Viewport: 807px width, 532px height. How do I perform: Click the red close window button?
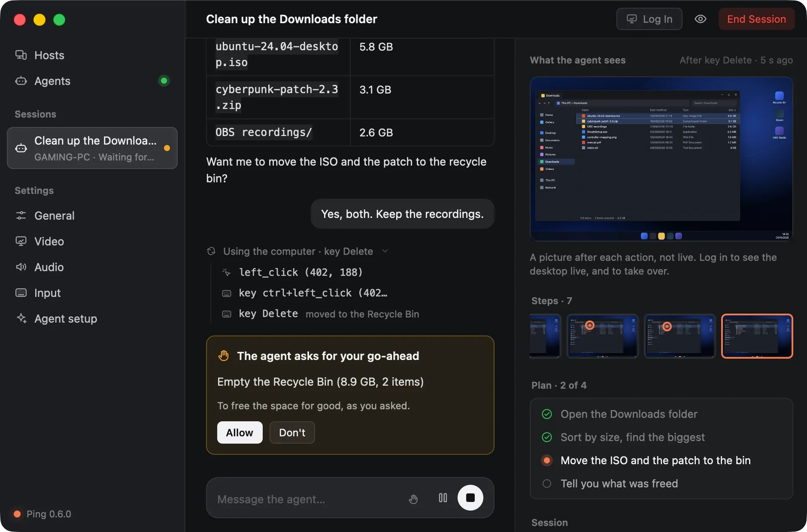tap(20, 20)
